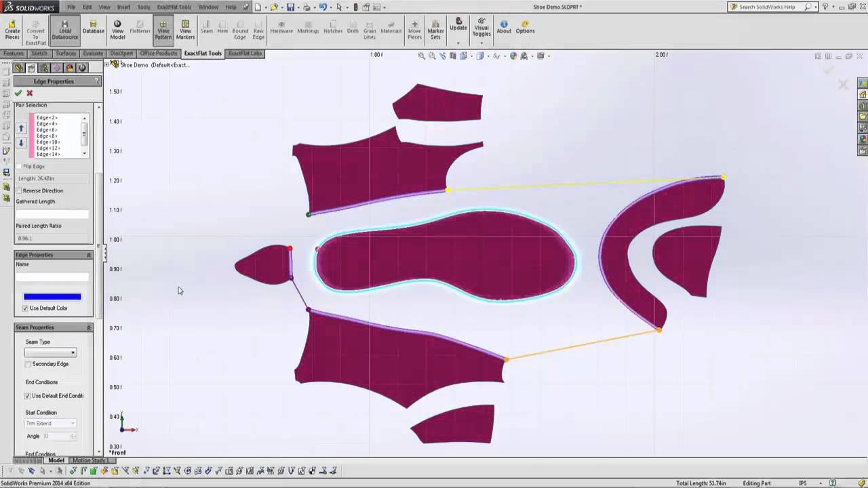Viewport: 868px width, 488px height.
Task: Click the Grain Lines tool
Action: coord(370,30)
